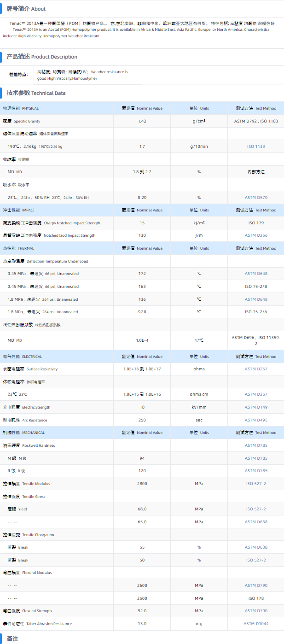Click the 电气性能 ELECTRICAL header row
This screenshot has height=644, width=284.
pos(22,357)
